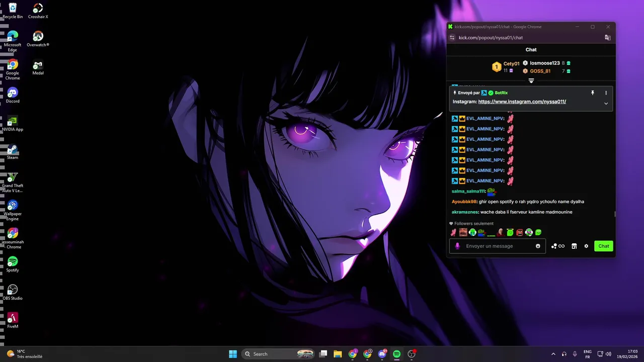Viewport: 644px width, 362px height.
Task: Launch Overwatch from the desktop
Action: (x=38, y=39)
